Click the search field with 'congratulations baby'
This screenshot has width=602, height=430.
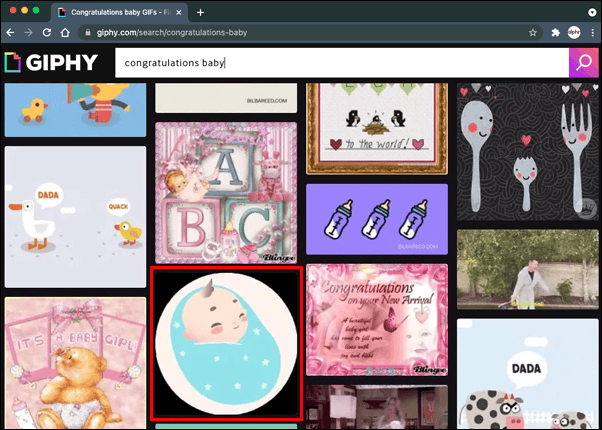(340, 62)
